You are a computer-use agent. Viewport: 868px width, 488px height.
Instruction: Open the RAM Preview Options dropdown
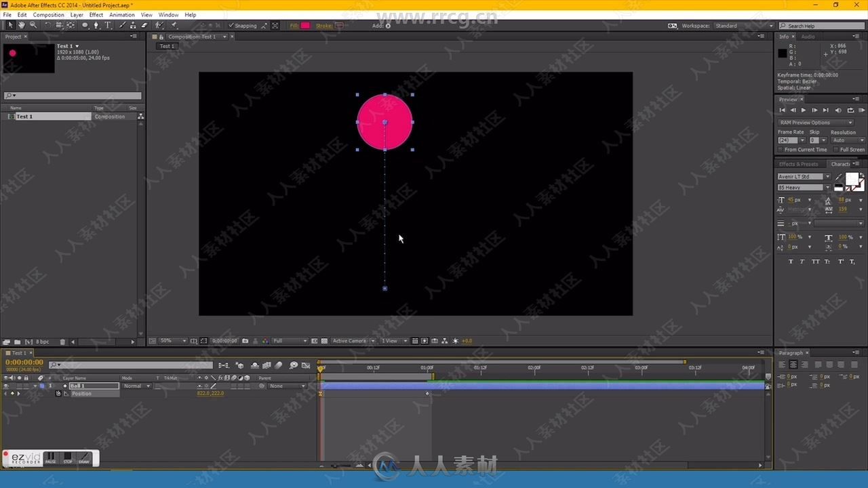pyautogui.click(x=815, y=123)
